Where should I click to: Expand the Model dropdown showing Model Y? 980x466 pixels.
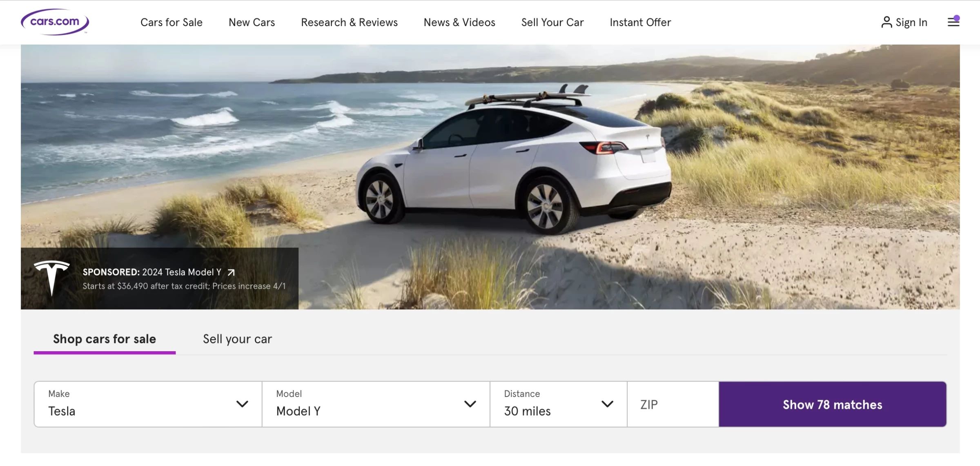tap(376, 404)
